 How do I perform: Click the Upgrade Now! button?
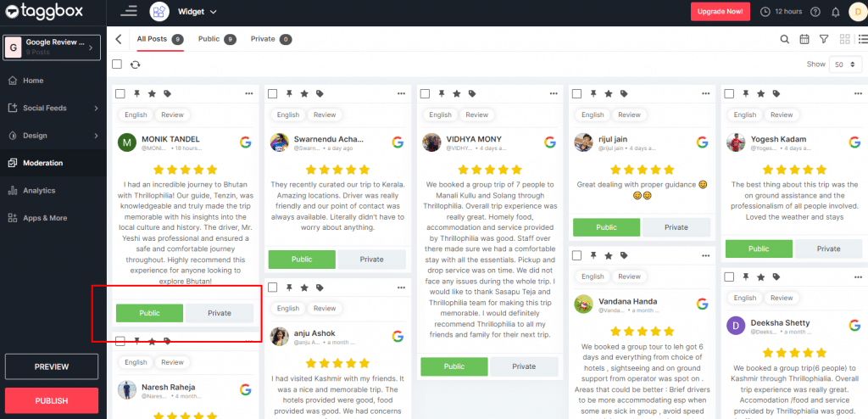720,12
